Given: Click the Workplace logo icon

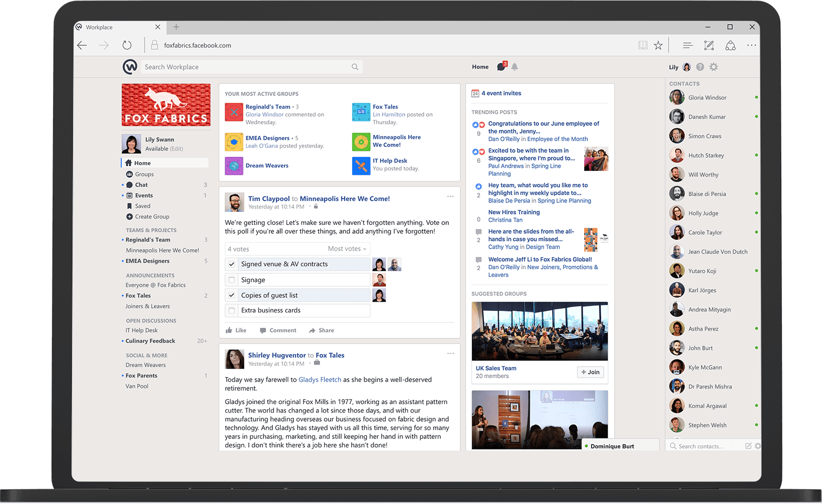Looking at the screenshot, I should coord(130,67).
